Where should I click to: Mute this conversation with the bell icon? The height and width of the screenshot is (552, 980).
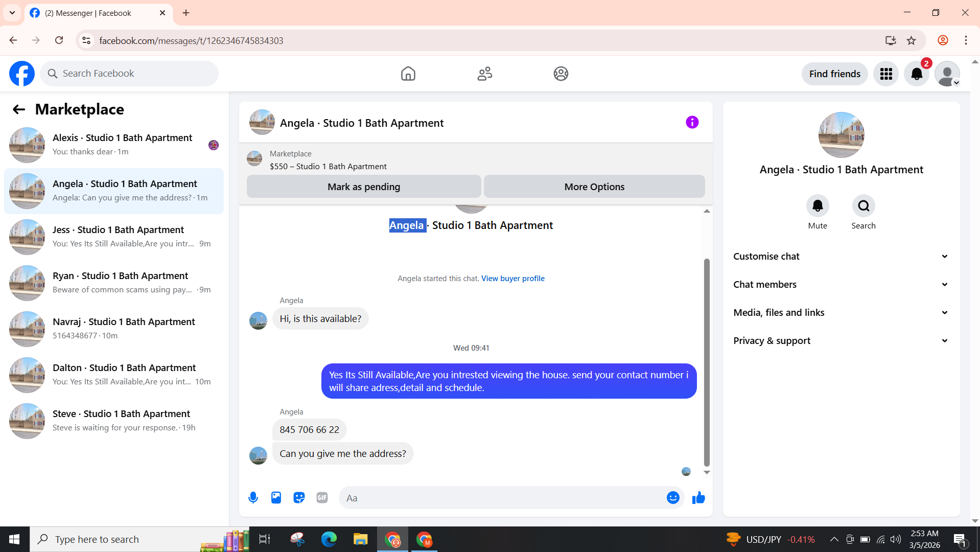[x=818, y=206]
